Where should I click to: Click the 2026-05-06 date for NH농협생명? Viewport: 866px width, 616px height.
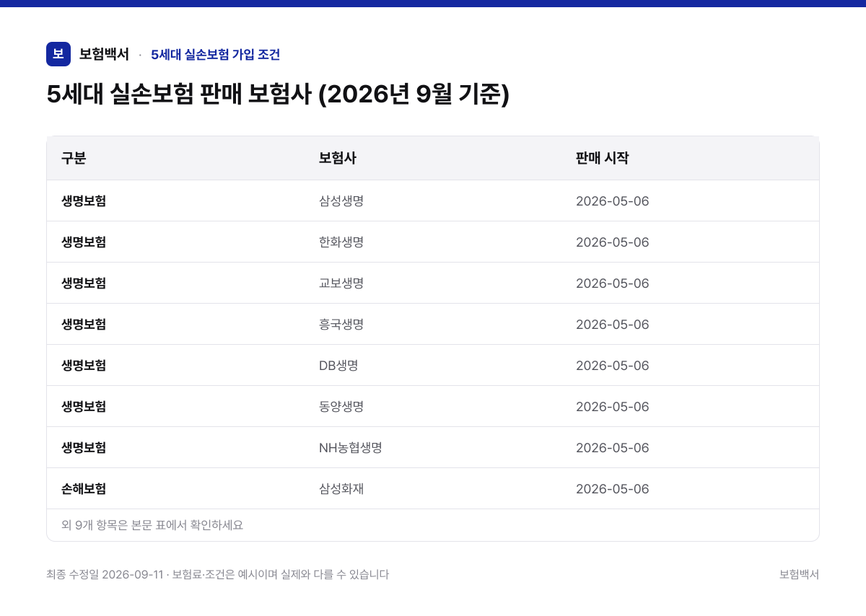[613, 448]
